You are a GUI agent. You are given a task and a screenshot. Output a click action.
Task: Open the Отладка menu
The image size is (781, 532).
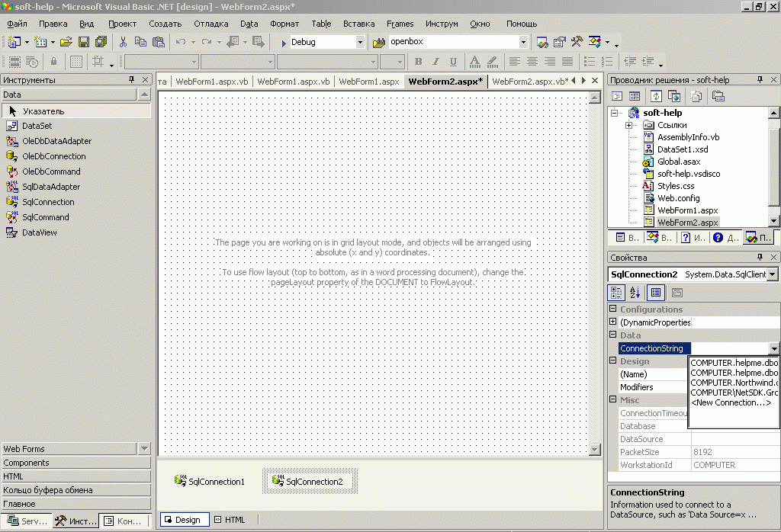[x=211, y=24]
